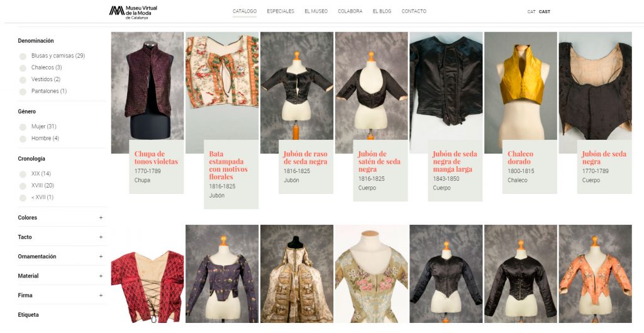Open the Contacto page
The width and height of the screenshot is (644, 333).
[414, 11]
